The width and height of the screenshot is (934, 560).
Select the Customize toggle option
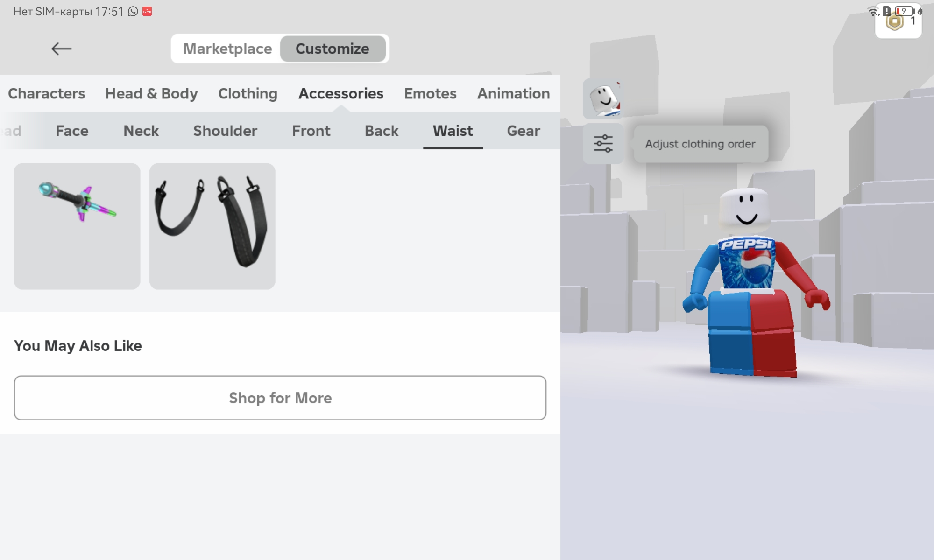(333, 49)
